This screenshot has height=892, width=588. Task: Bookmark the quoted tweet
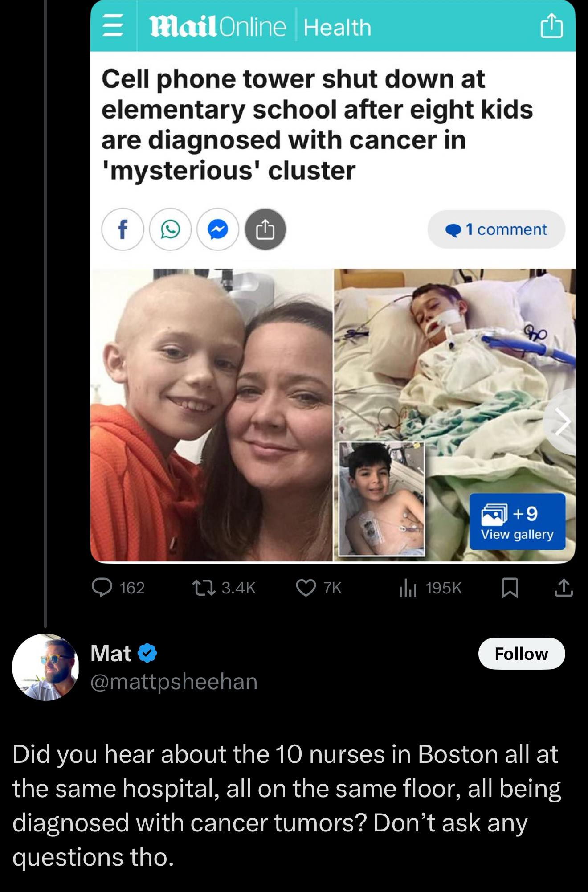point(510,588)
